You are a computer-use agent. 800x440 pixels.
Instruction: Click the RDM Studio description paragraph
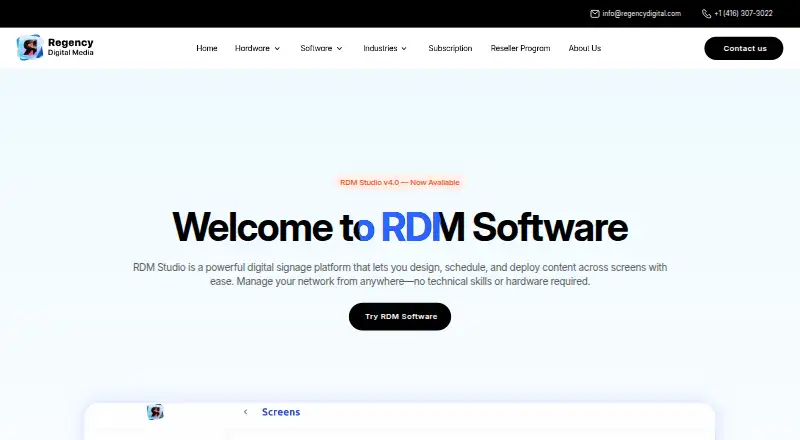[x=400, y=274]
